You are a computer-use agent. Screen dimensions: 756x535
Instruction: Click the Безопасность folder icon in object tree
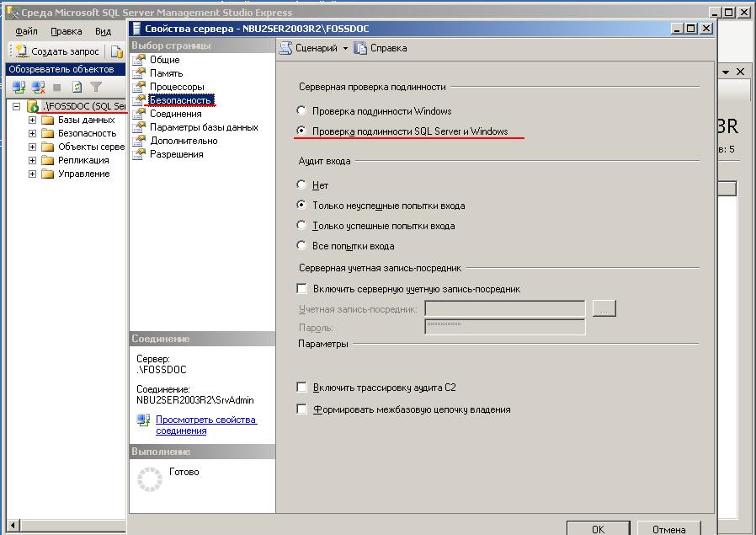point(47,134)
